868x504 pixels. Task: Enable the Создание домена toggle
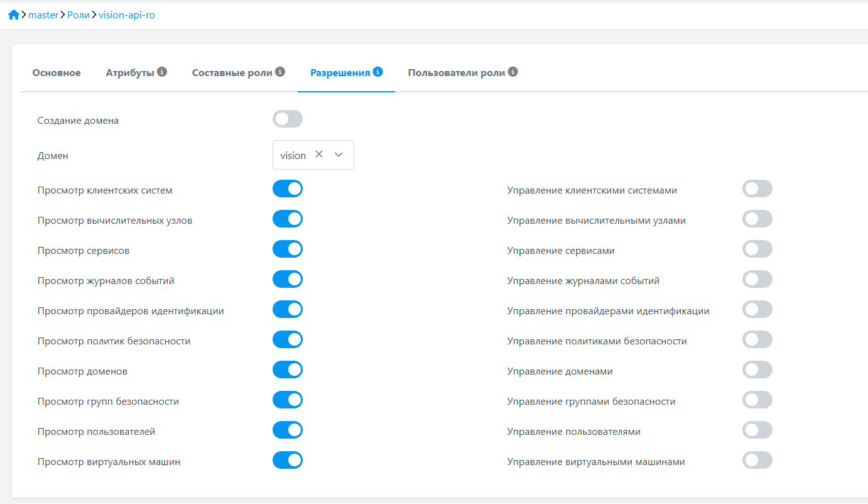click(x=288, y=119)
